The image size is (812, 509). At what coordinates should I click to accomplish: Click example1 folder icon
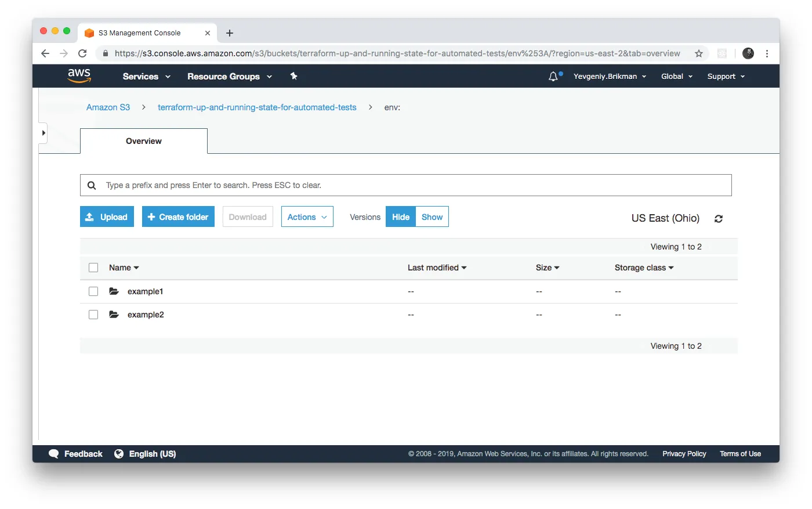coord(114,291)
